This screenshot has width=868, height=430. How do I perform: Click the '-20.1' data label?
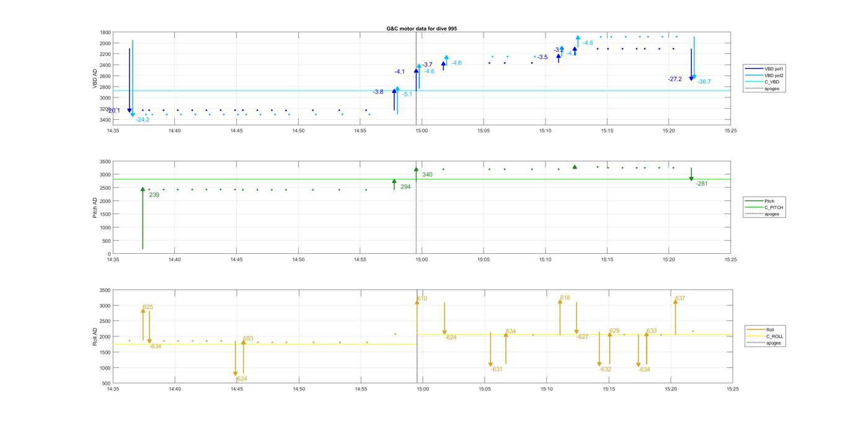click(x=113, y=111)
